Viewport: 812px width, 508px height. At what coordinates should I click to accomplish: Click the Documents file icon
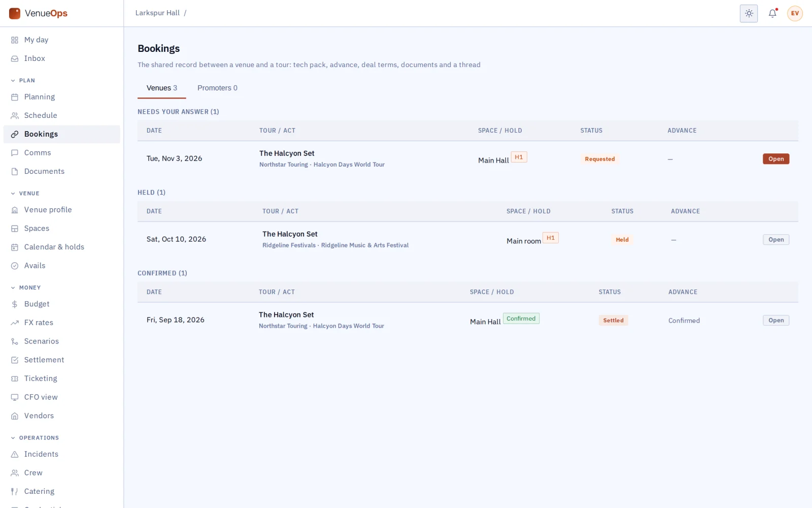pyautogui.click(x=15, y=172)
